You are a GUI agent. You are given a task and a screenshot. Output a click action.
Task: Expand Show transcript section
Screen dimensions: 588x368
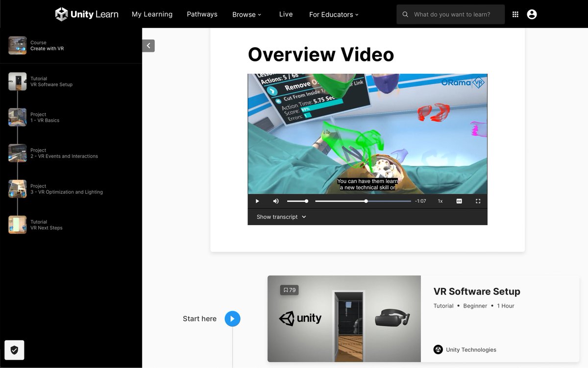[x=281, y=217]
